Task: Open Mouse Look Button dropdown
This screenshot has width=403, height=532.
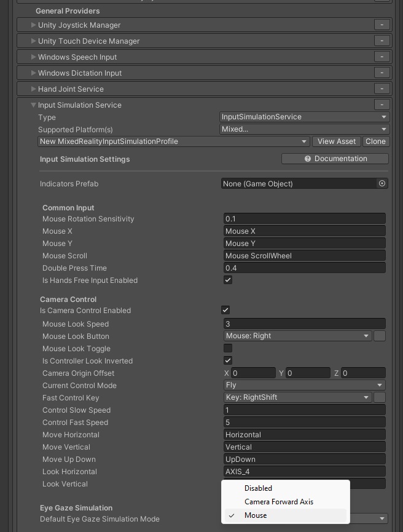Action: pos(297,336)
